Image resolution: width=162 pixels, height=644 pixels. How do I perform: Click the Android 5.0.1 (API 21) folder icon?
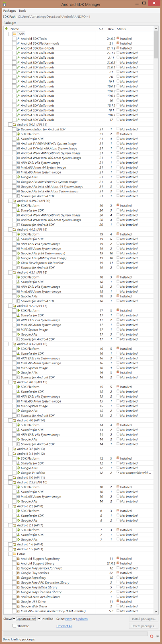(x=14, y=124)
